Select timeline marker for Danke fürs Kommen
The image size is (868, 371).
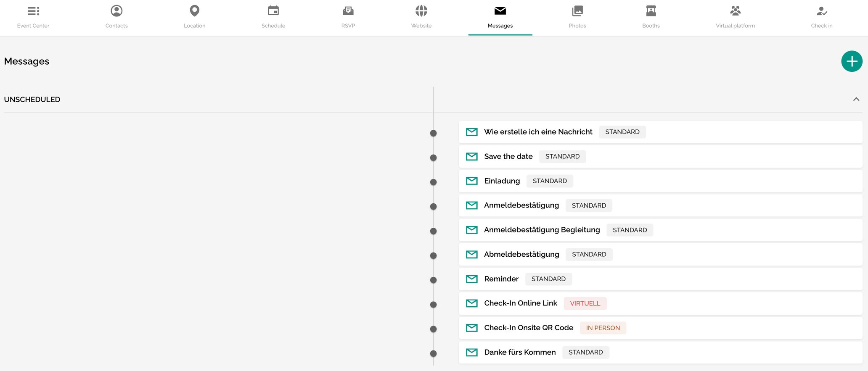433,353
